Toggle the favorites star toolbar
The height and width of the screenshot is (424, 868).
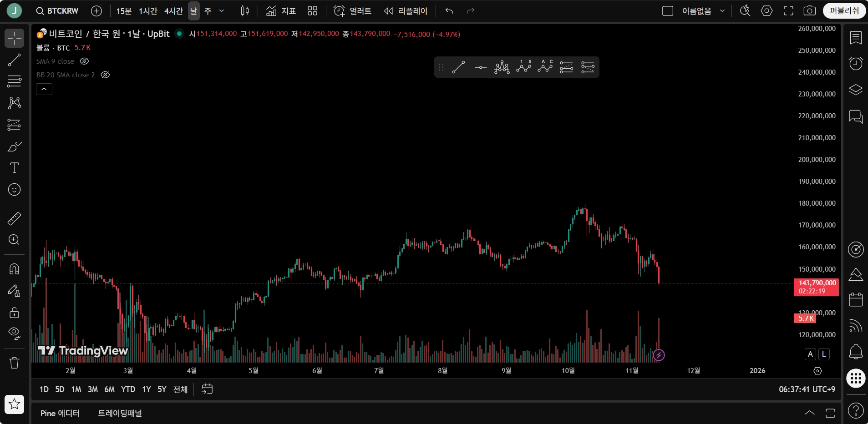tap(15, 404)
